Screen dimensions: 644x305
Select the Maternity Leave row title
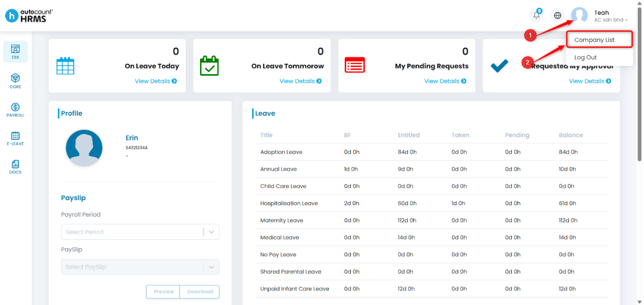[282, 220]
